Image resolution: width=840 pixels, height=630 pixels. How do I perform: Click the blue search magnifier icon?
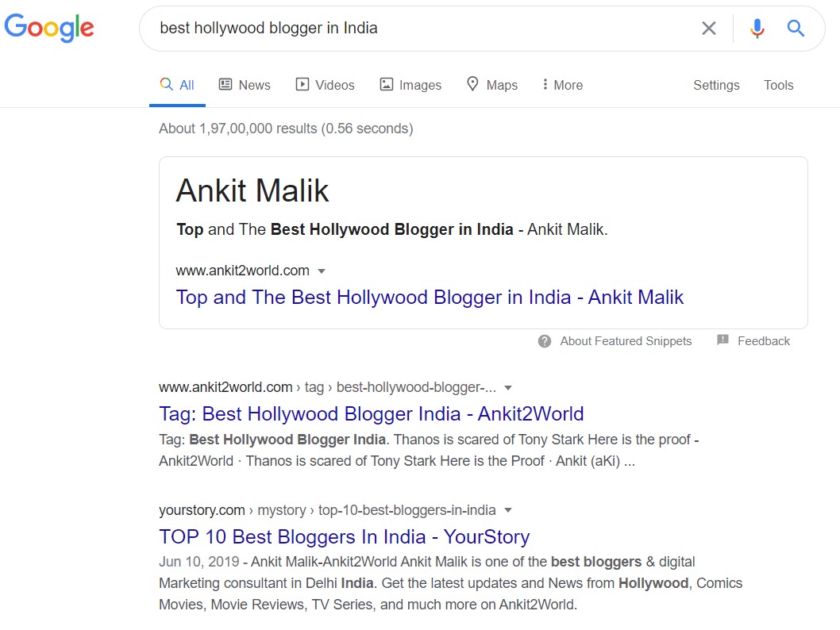click(x=796, y=29)
